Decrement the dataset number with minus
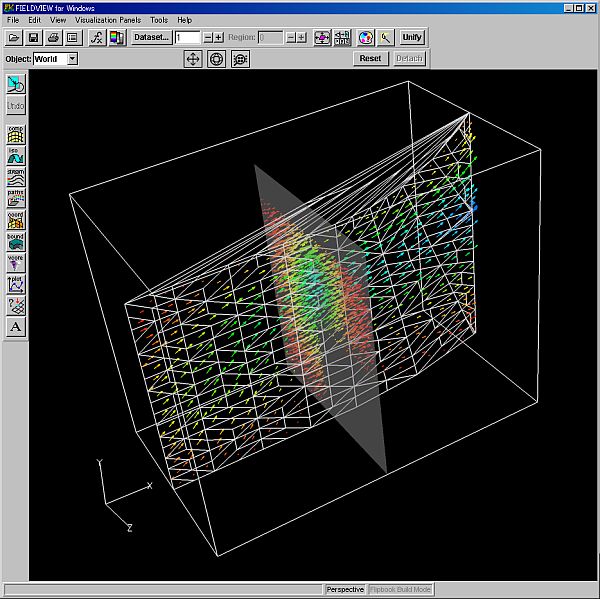 208,37
